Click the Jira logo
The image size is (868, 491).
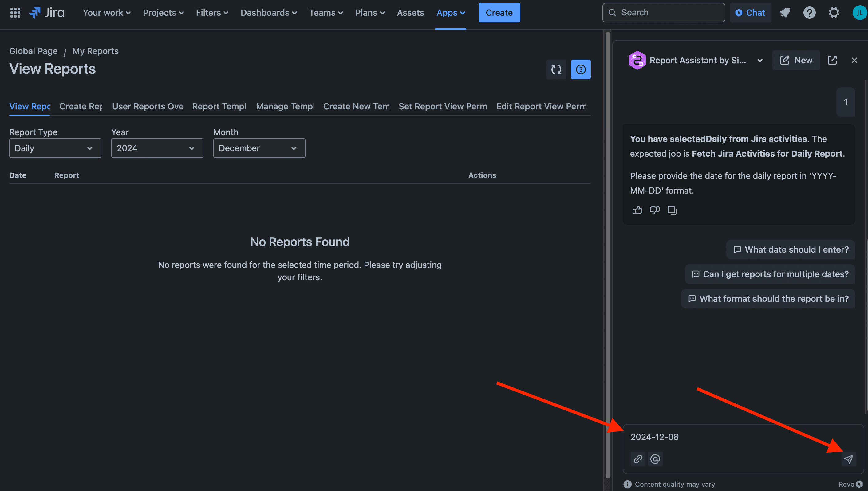click(46, 13)
